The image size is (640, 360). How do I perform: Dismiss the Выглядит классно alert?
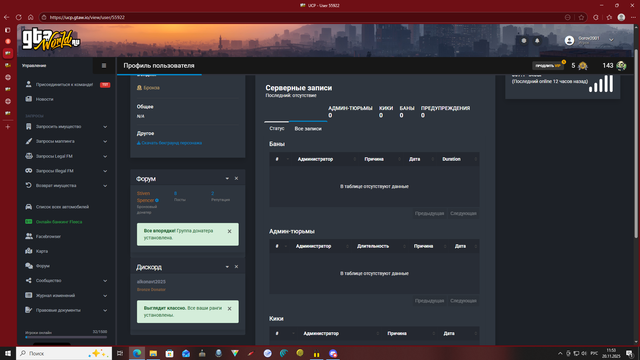[x=229, y=309]
